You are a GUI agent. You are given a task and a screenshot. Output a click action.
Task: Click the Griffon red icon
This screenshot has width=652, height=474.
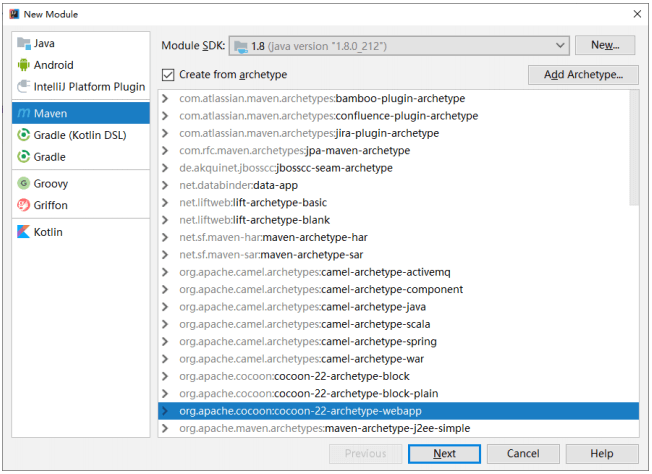coord(24,205)
